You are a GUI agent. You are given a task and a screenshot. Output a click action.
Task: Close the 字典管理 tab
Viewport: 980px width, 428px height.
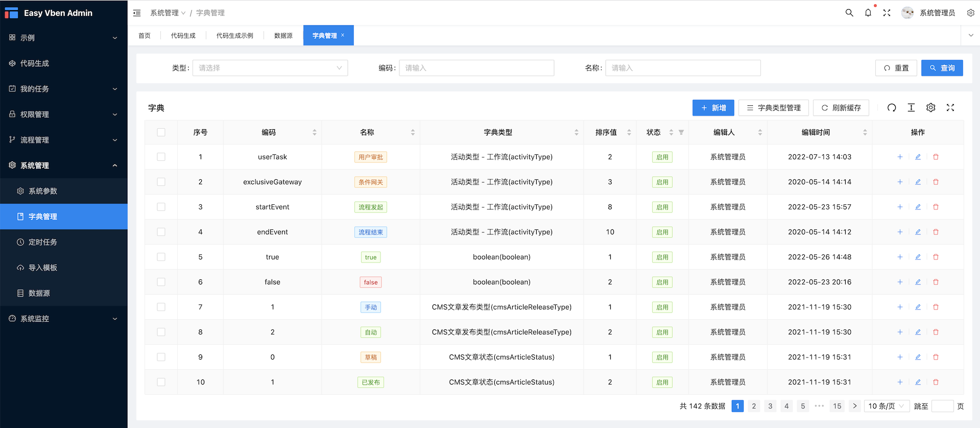pyautogui.click(x=343, y=35)
